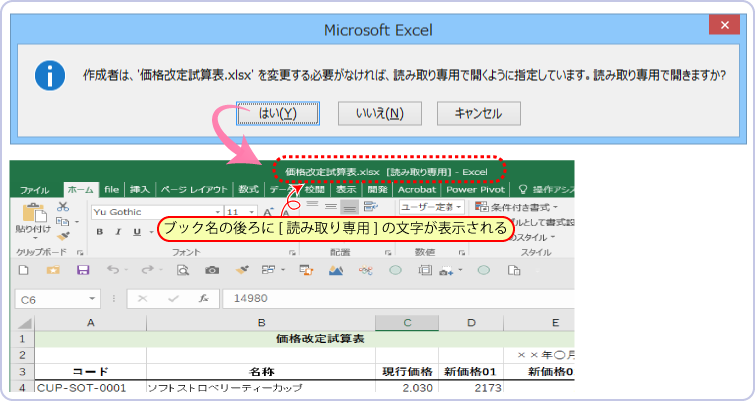Screen dimensions: 755x401
Task: Click the 貼り付け paste icon
Action: (x=34, y=213)
